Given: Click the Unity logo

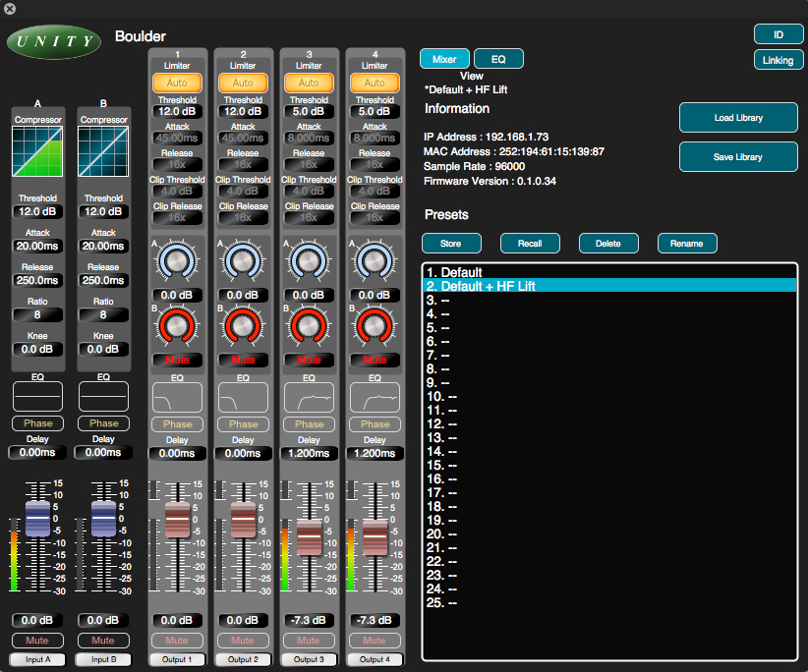Looking at the screenshot, I should pos(53,42).
